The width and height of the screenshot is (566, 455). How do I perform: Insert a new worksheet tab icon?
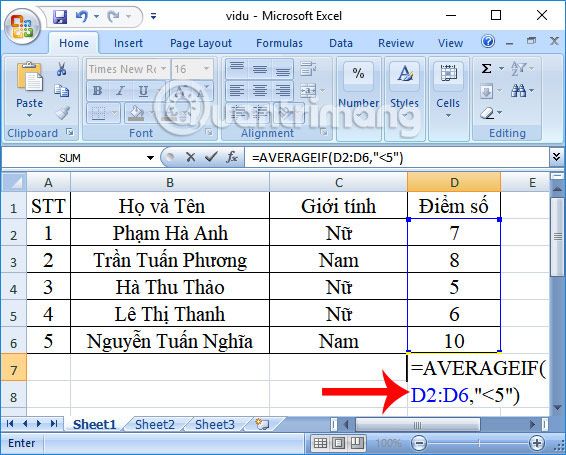pyautogui.click(x=263, y=424)
